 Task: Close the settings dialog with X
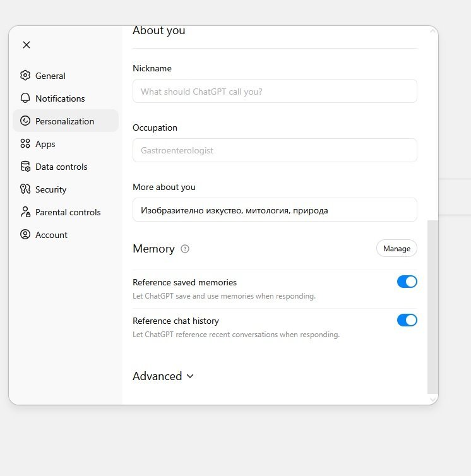click(x=27, y=45)
